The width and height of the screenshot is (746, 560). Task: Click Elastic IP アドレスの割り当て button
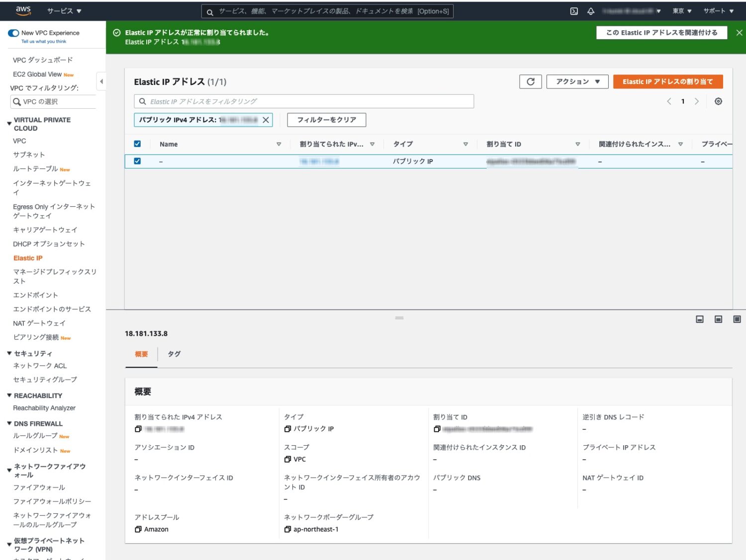pos(668,81)
